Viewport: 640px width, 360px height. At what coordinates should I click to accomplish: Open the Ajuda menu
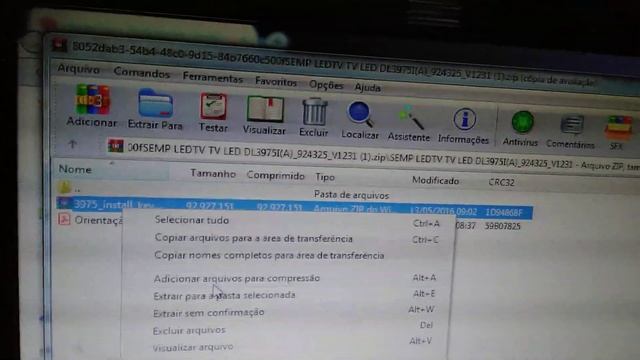[x=367, y=87]
